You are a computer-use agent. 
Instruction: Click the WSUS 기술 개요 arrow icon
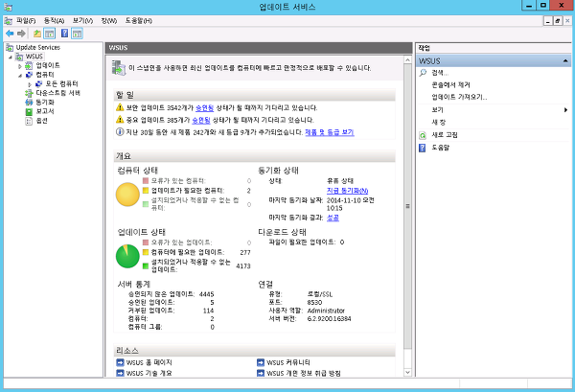(x=120, y=373)
